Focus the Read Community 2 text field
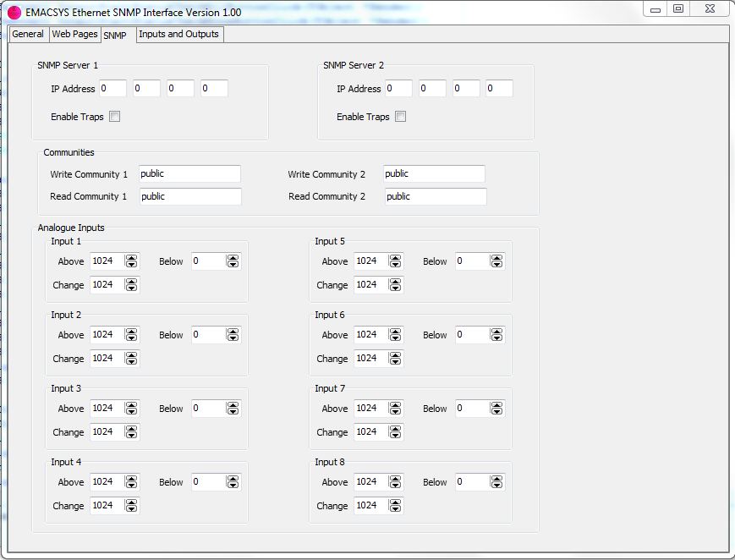The image size is (735, 560). click(x=436, y=196)
